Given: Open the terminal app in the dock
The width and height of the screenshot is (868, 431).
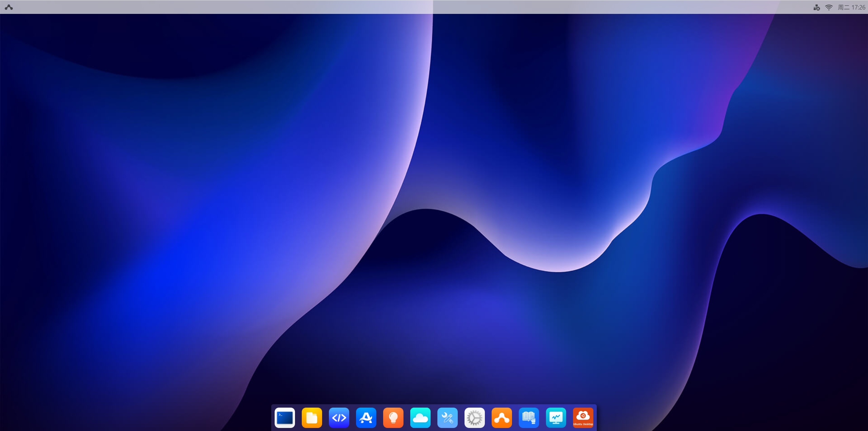Looking at the screenshot, I should click(284, 417).
